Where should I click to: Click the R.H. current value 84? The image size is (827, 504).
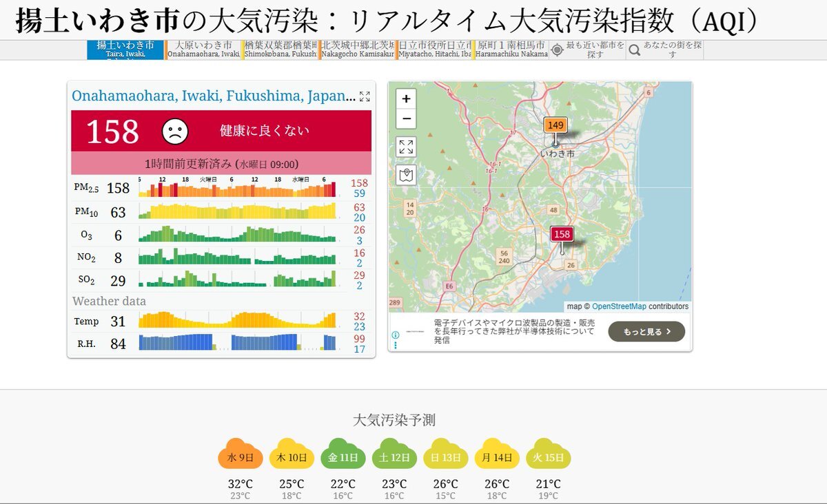click(118, 344)
